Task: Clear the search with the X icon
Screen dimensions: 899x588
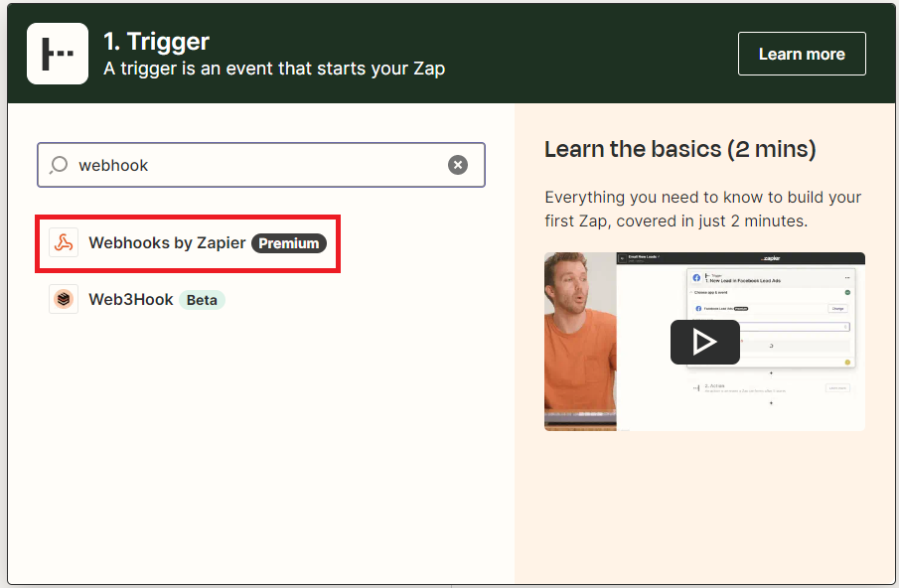Action: [458, 165]
